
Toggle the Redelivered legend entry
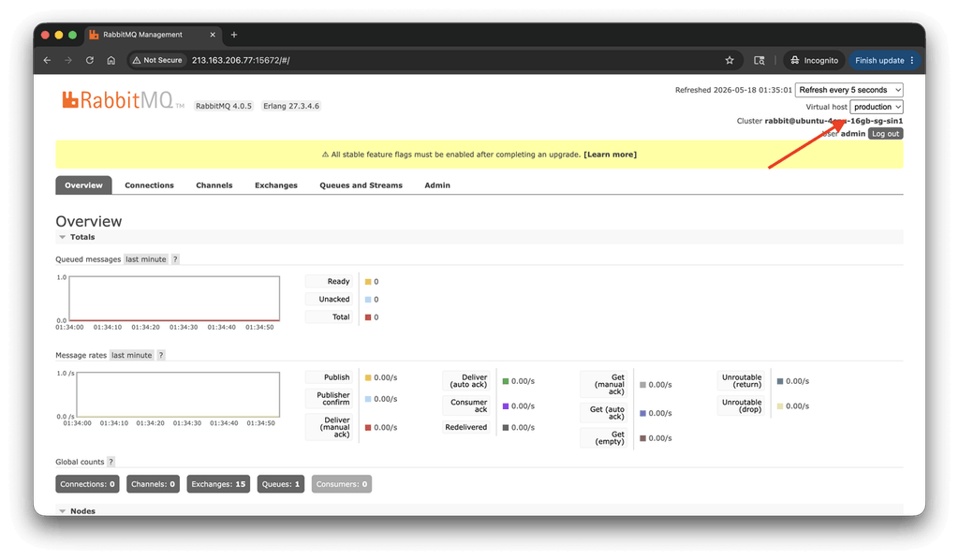(466, 427)
